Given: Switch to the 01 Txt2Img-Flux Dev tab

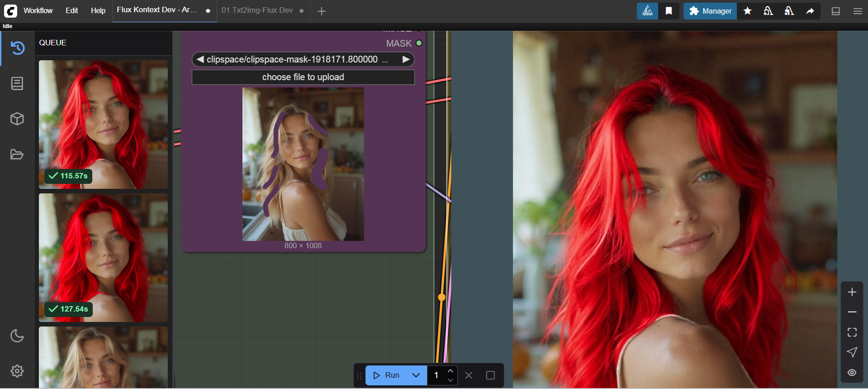Looking at the screenshot, I should [257, 10].
